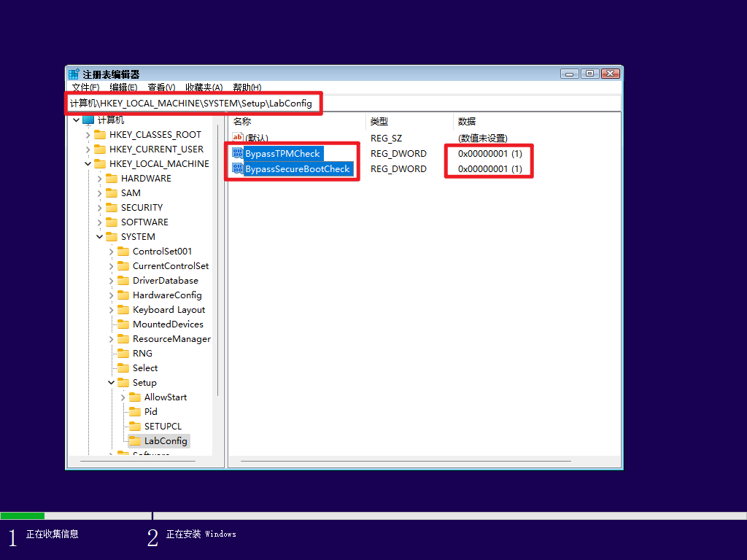Collapse HKEY_LOCAL_MACHINE chevron
The image size is (747, 560).
[x=88, y=164]
